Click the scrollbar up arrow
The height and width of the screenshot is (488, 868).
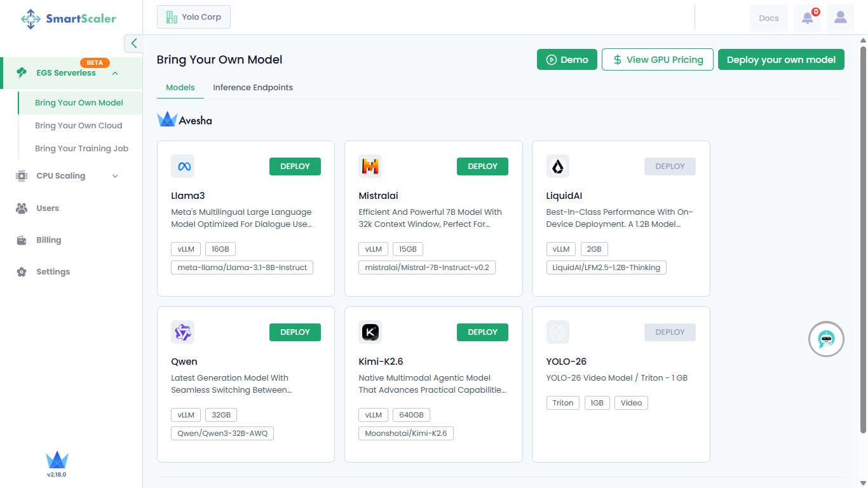coord(863,40)
